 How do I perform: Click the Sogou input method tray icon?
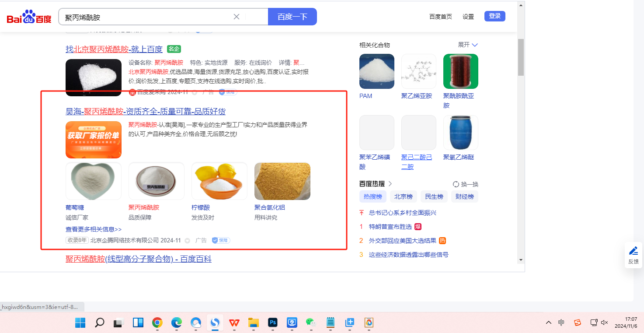coord(578,323)
